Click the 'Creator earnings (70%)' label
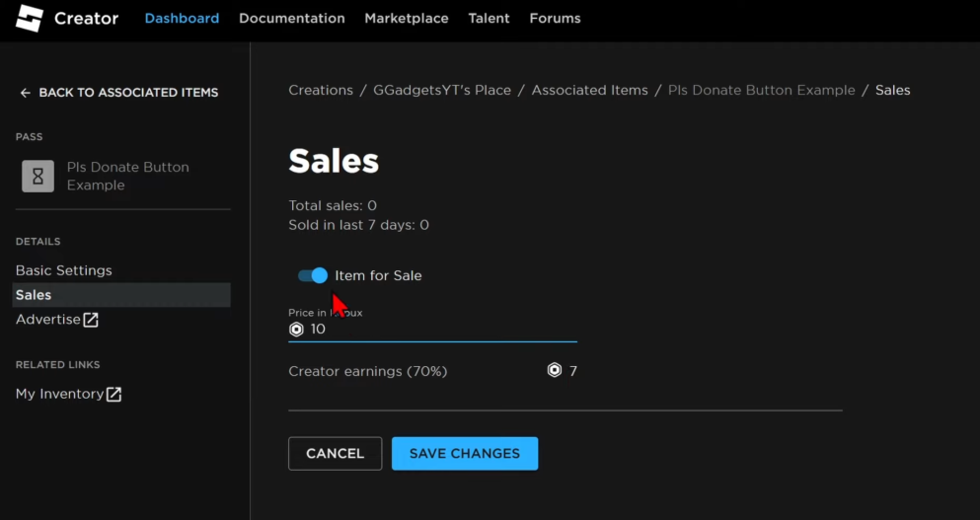Viewport: 980px width, 520px height. tap(367, 371)
